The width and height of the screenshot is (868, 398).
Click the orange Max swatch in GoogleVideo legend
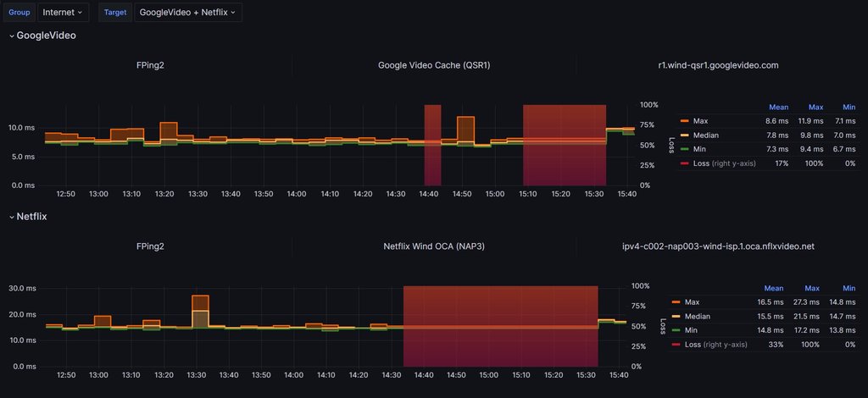point(684,121)
